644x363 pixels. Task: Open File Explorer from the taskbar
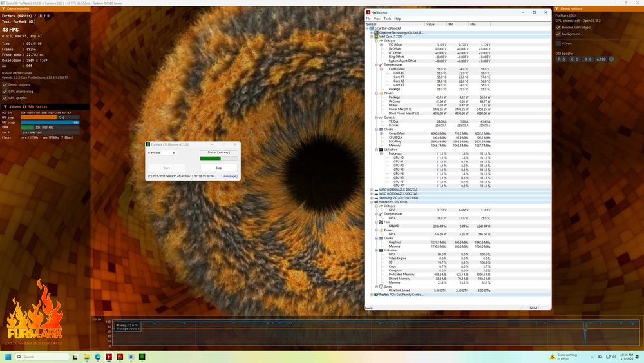coord(86,357)
